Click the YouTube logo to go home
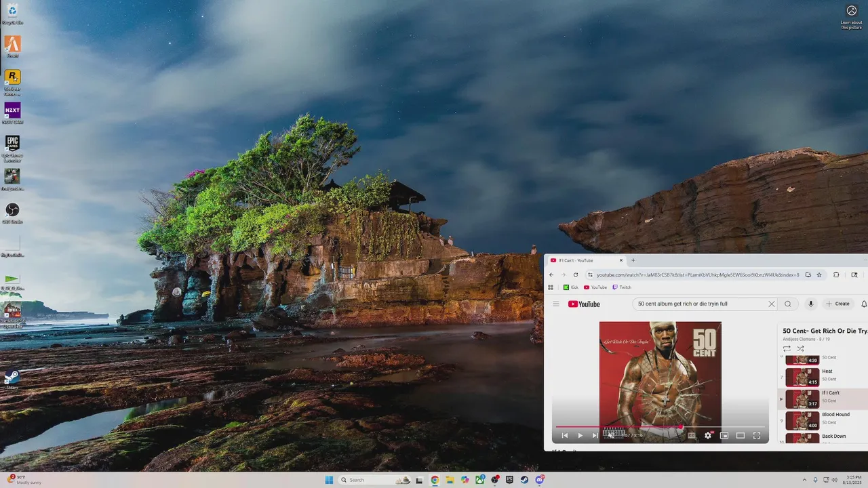The image size is (868, 488). (x=584, y=304)
